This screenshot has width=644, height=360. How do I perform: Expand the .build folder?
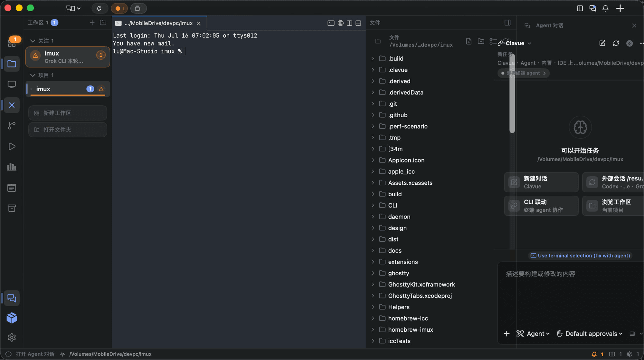[373, 58]
